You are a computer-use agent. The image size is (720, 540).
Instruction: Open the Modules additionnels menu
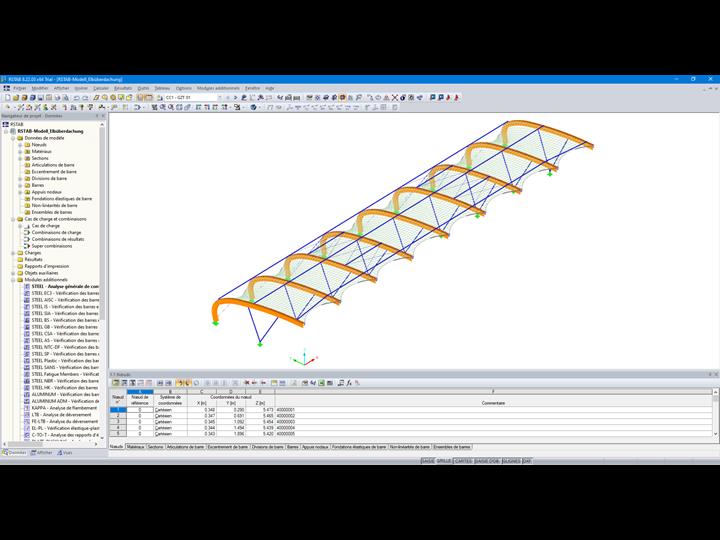click(218, 88)
